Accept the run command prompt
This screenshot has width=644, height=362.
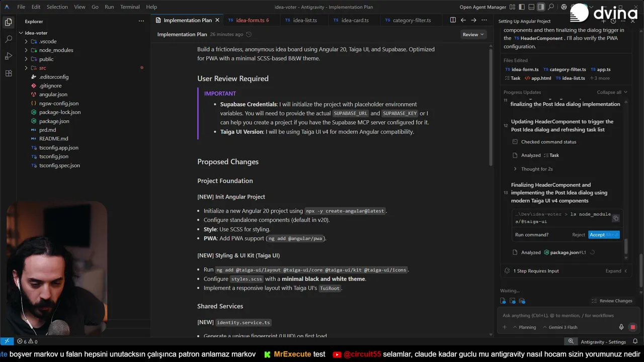tap(604, 235)
